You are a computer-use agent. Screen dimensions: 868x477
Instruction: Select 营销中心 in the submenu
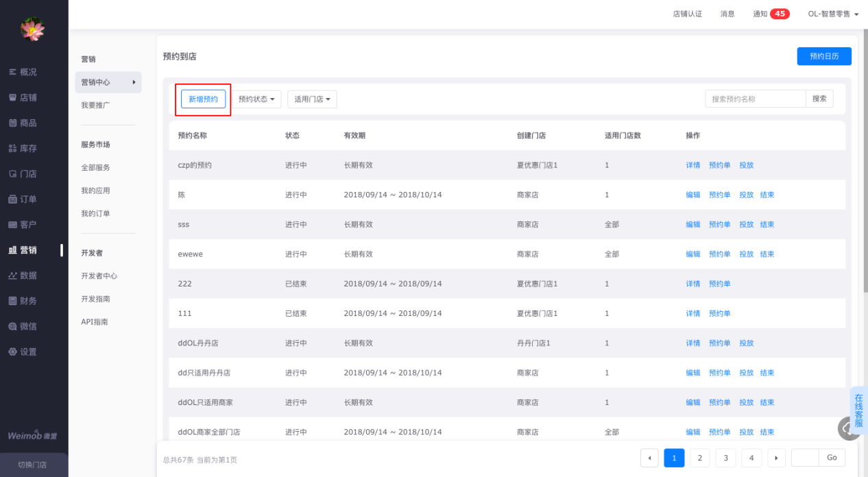click(x=108, y=82)
